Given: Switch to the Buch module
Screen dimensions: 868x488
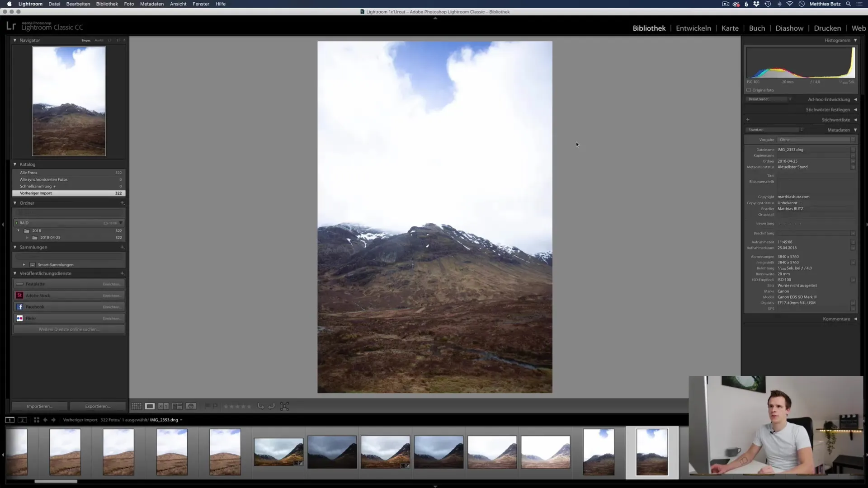Looking at the screenshot, I should (757, 28).
